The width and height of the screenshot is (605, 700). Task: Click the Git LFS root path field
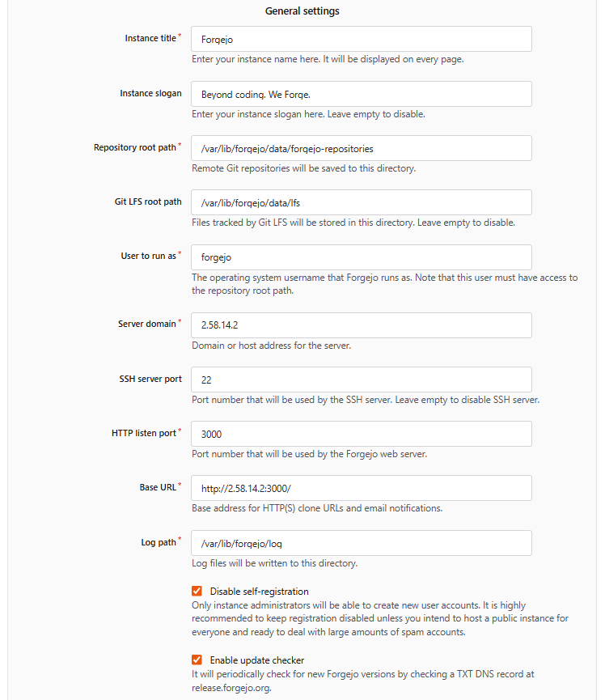360,202
